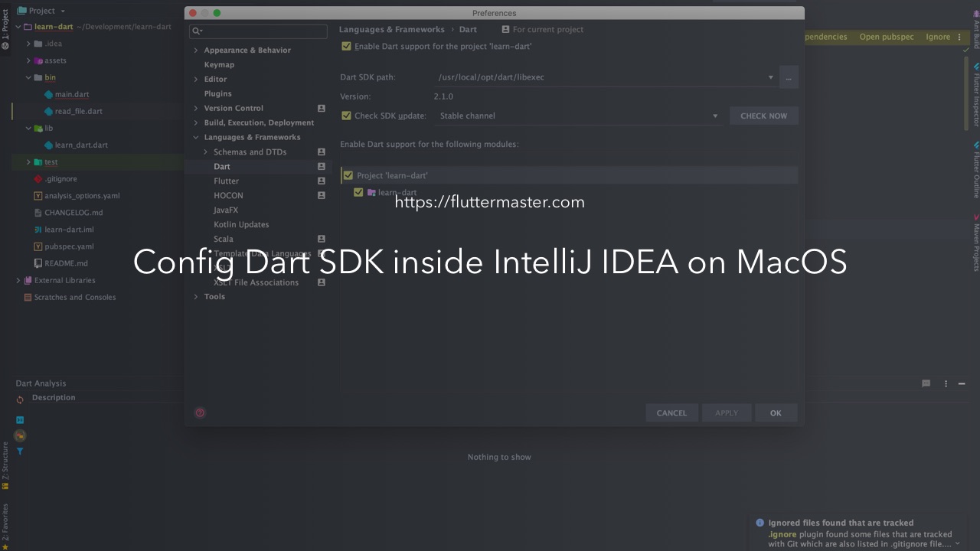Select JavaFX in Preferences tree
This screenshot has width=980, height=551.
[x=226, y=210]
